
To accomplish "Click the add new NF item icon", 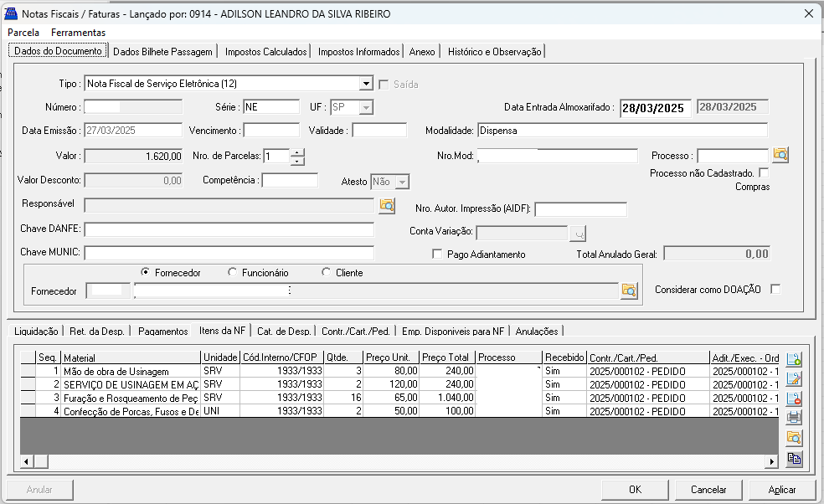I will coord(794,359).
